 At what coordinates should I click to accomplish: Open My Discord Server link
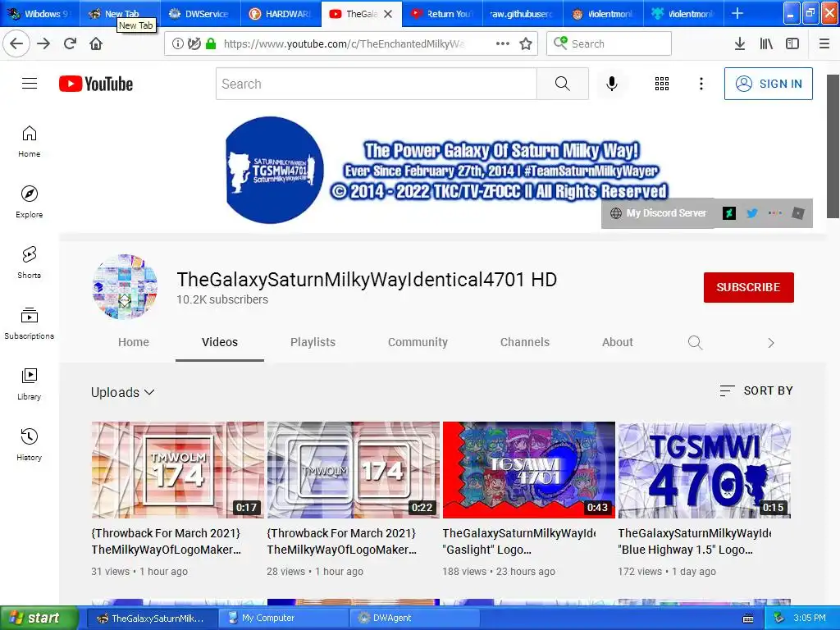[659, 213]
